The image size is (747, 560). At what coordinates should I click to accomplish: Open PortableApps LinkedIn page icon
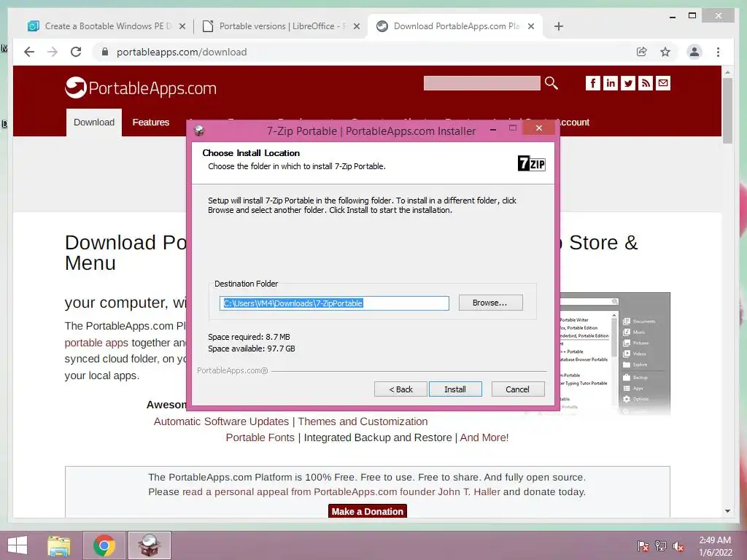click(x=611, y=83)
